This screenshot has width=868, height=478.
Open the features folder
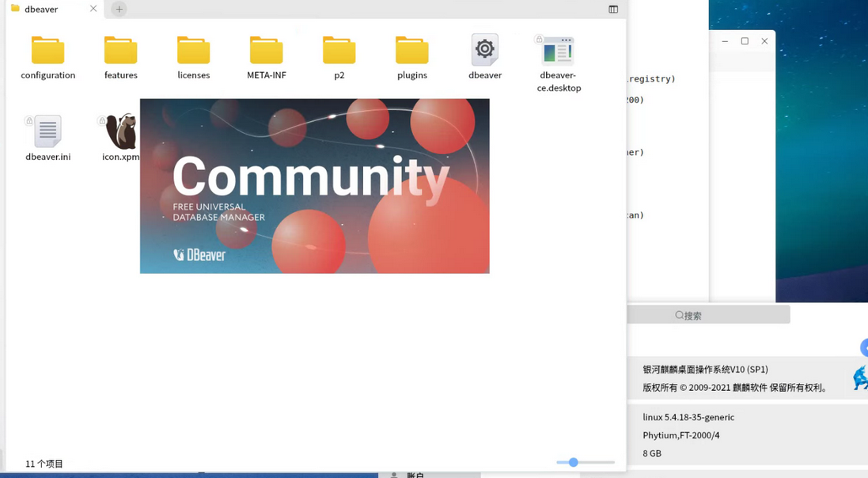pos(120,55)
